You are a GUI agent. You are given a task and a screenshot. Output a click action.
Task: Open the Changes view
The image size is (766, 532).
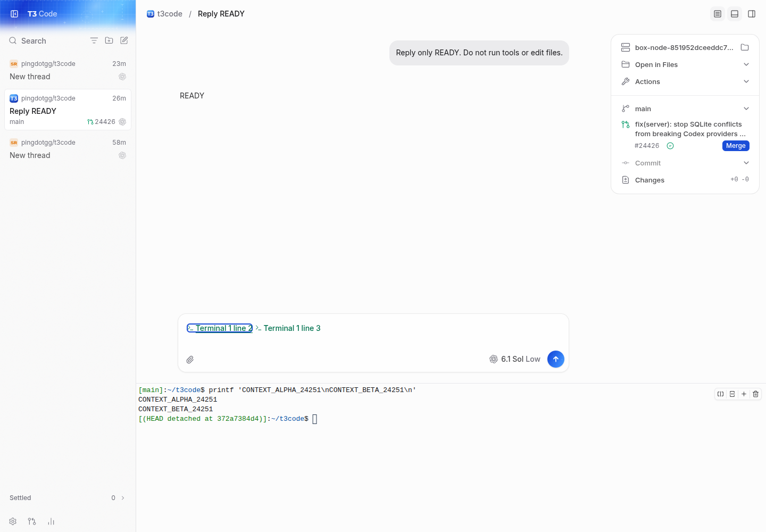pyautogui.click(x=685, y=180)
